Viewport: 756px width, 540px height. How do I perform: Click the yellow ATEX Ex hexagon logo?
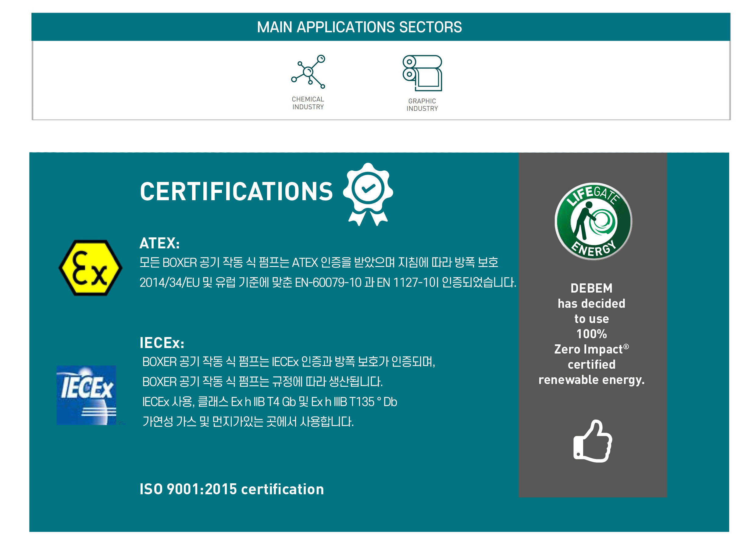coord(90,268)
